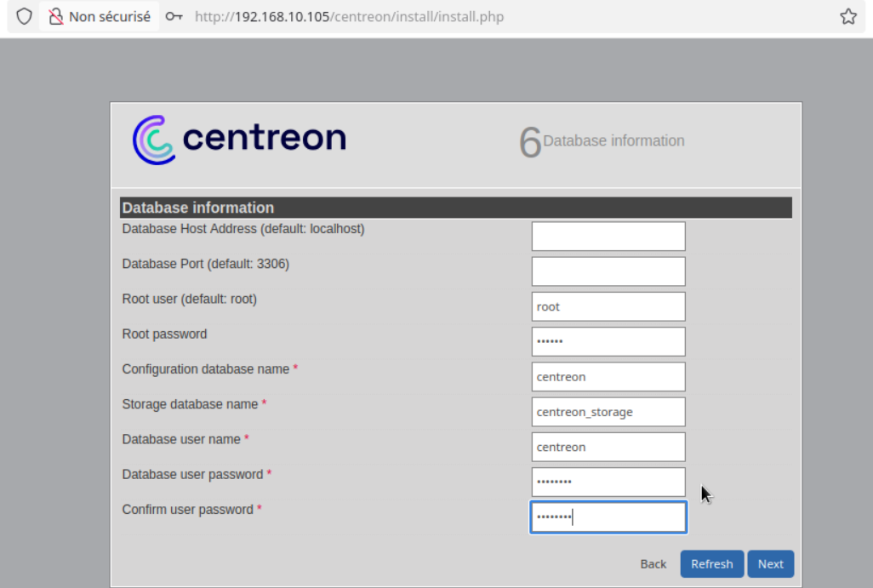Focus the Database user password field

(x=608, y=482)
